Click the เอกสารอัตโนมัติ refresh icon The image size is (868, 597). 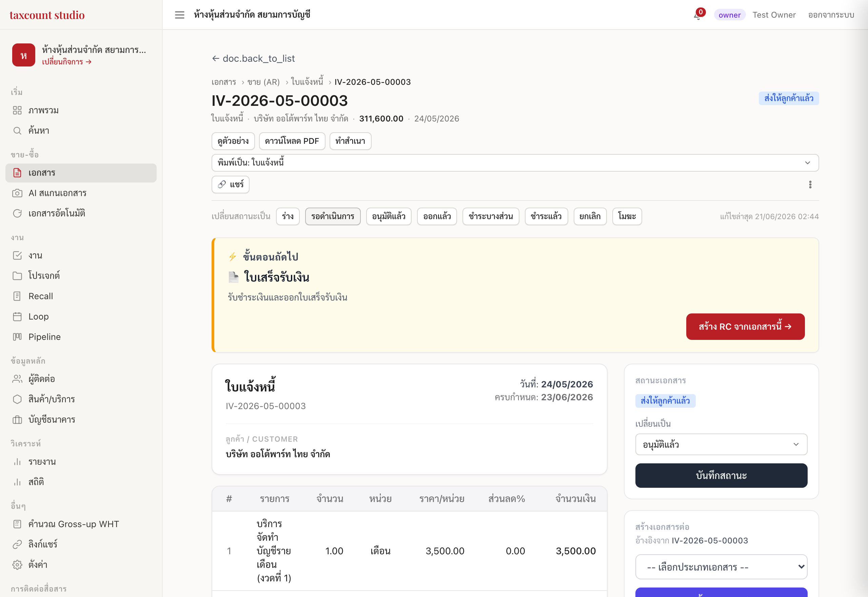click(x=17, y=213)
